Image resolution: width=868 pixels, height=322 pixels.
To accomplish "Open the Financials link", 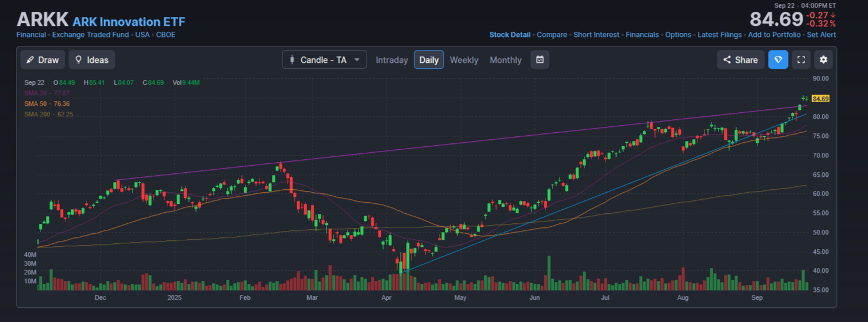I will [x=642, y=35].
